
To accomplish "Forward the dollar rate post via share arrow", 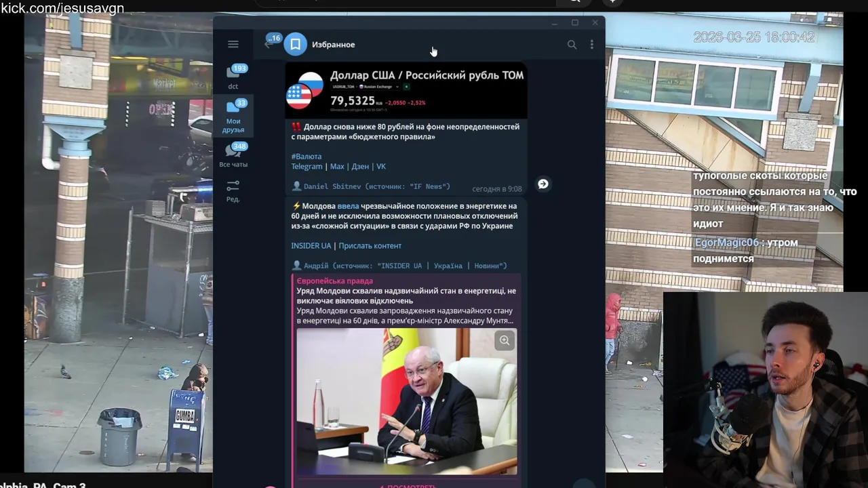I will [543, 184].
